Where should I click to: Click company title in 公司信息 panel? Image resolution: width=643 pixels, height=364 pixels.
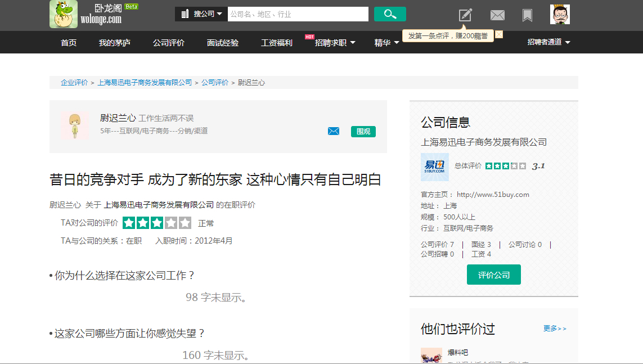click(x=484, y=142)
